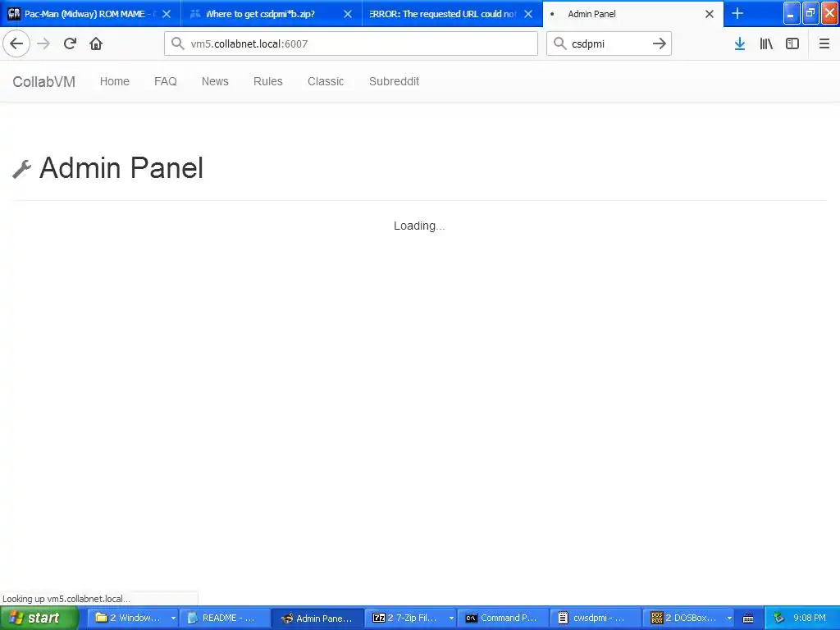Open the News nav link

coord(215,81)
